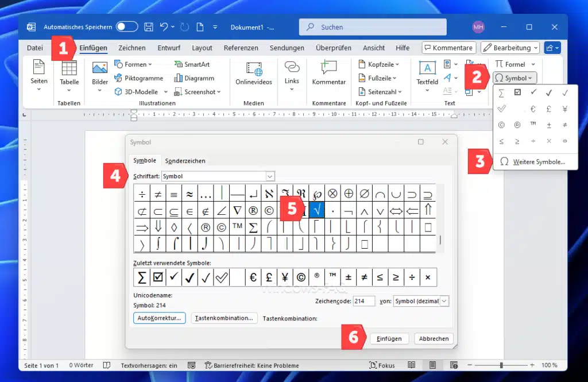Viewport: 588px width, 382px height.
Task: Select the Symbole tab in dialog
Action: tap(145, 161)
